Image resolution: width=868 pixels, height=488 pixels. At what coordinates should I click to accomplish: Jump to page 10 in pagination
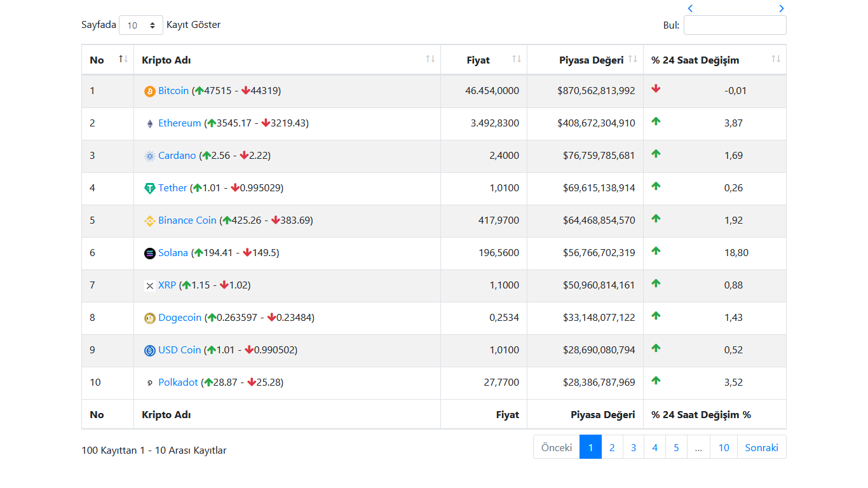click(x=724, y=447)
